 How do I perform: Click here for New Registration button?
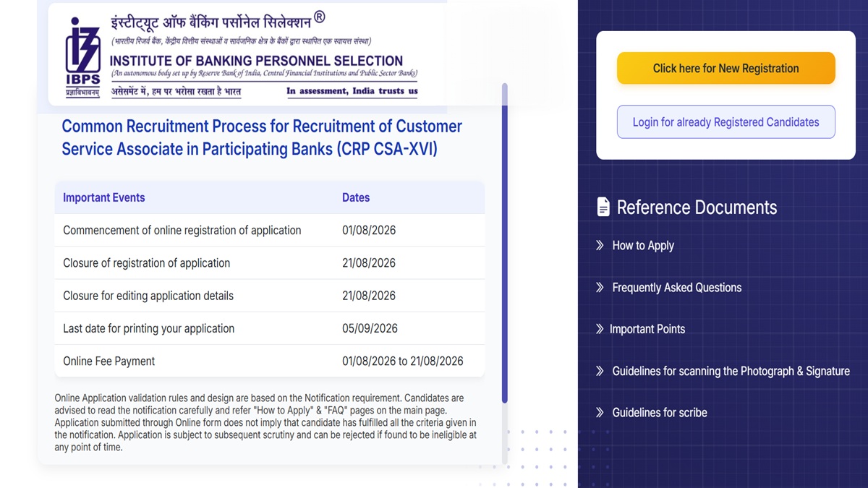[x=726, y=68]
